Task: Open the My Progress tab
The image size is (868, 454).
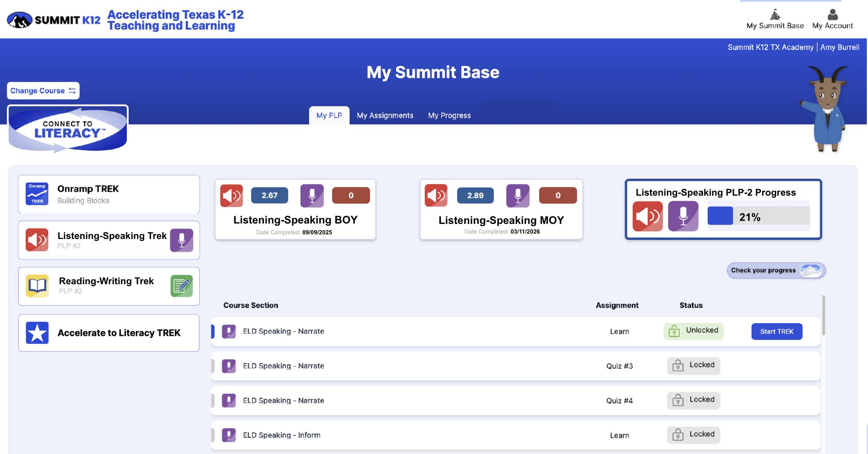Action: 449,115
